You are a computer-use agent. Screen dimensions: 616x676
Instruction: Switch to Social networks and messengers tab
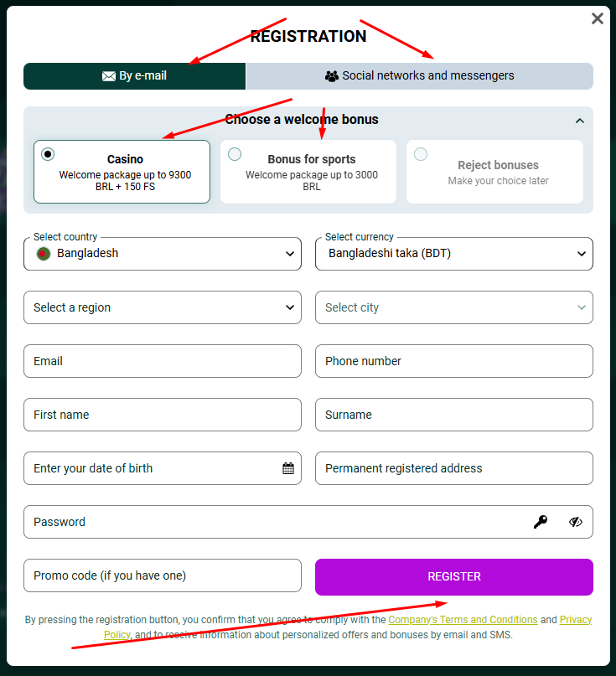tap(420, 76)
